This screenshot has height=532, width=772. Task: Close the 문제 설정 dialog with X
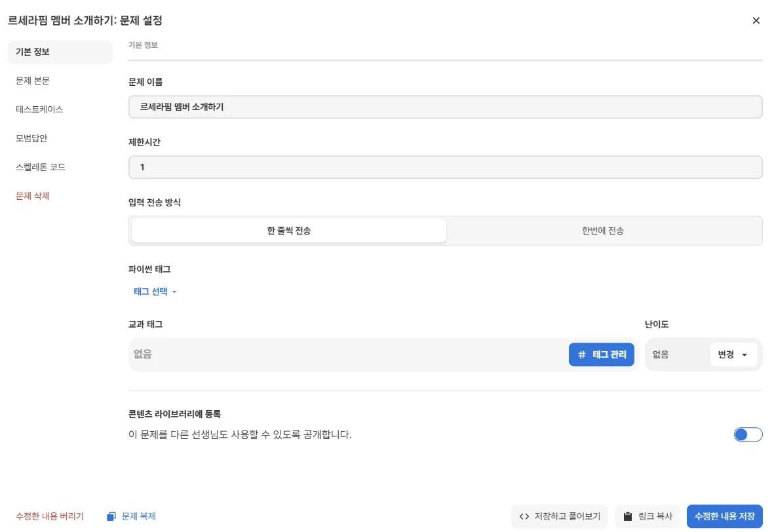coord(756,20)
